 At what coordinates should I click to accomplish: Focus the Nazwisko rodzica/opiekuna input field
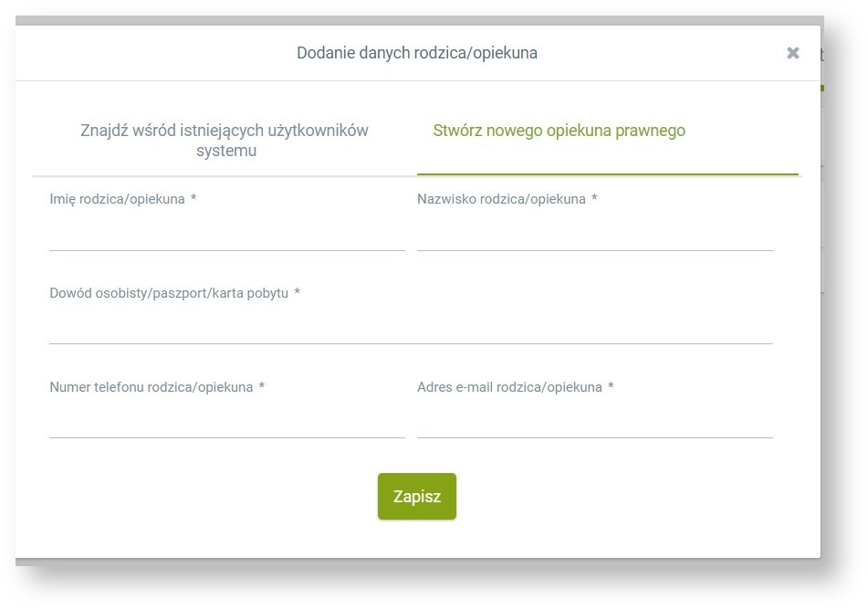coord(594,236)
